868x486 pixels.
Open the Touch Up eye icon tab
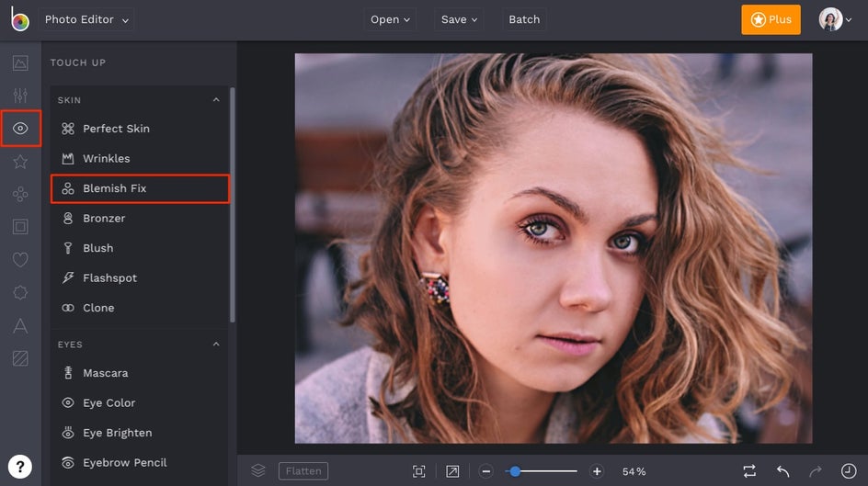[x=20, y=129]
